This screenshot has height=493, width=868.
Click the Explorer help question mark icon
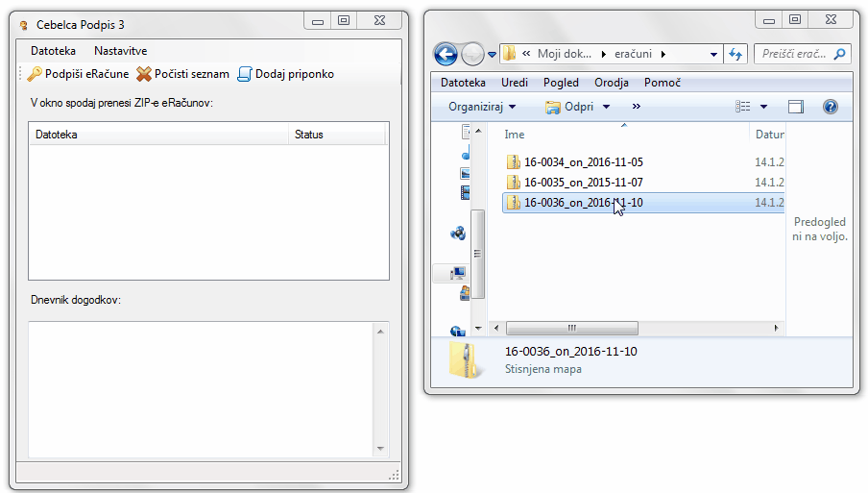(x=831, y=107)
